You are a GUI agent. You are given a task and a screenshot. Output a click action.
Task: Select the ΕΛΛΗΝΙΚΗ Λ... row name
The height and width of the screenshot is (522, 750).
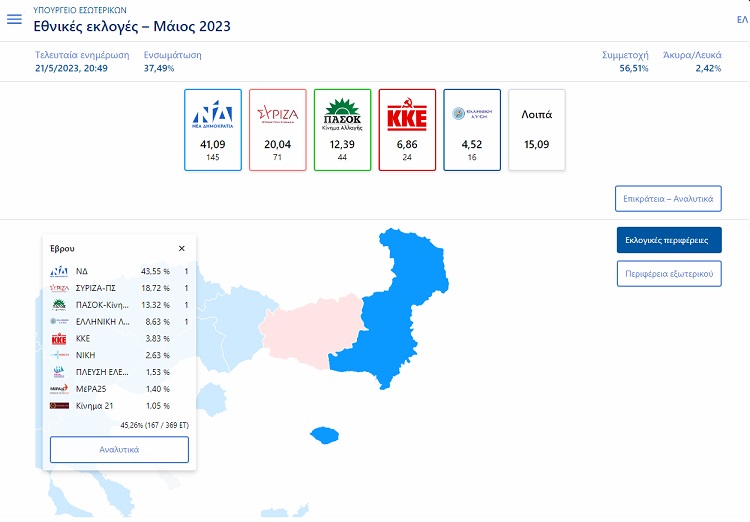102,322
